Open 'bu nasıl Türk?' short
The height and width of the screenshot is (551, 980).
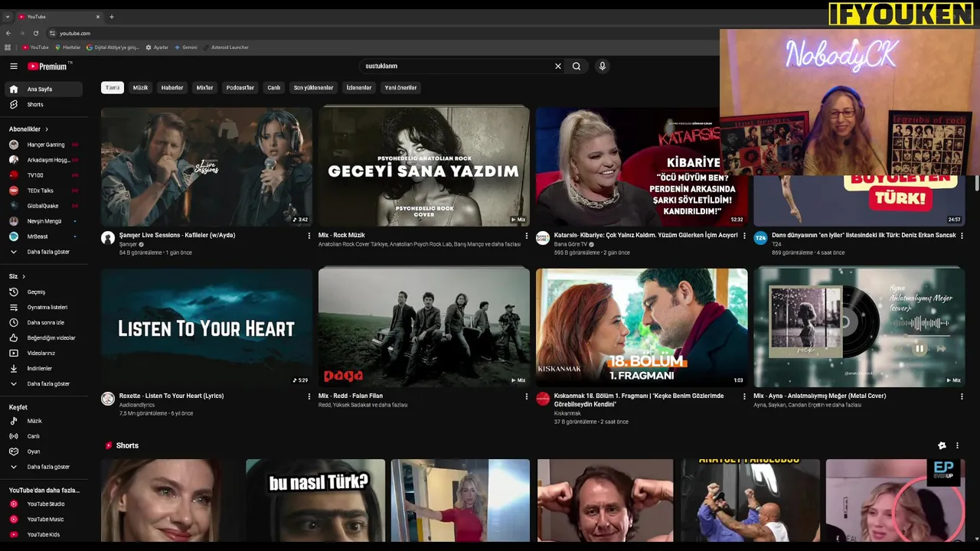tap(315, 500)
